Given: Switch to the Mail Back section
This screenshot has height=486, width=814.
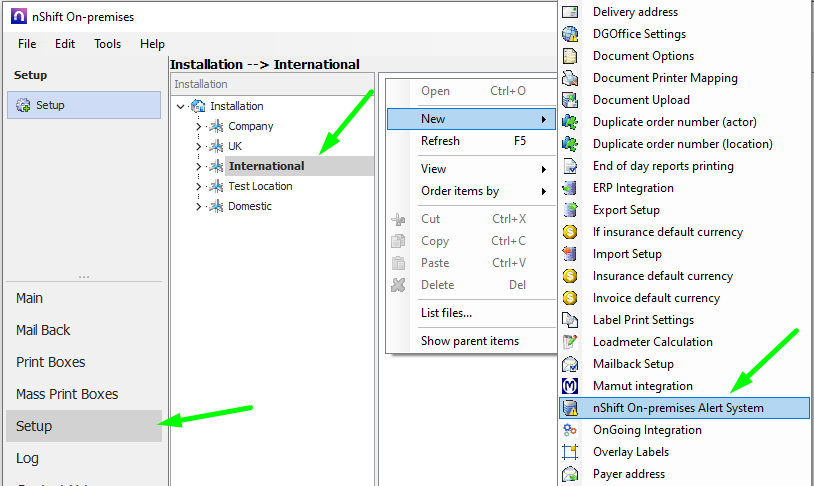Looking at the screenshot, I should coord(43,330).
